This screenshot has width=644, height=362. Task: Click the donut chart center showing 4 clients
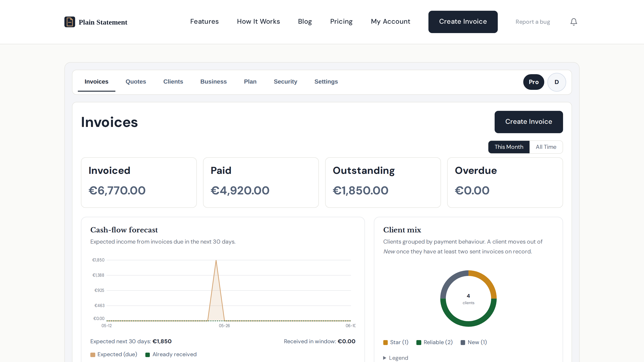468,299
